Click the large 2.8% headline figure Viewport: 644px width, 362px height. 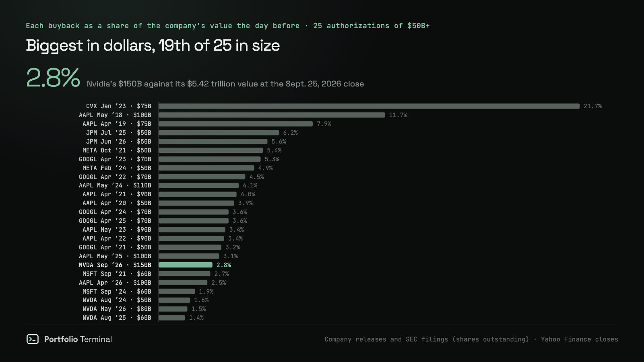[53, 78]
